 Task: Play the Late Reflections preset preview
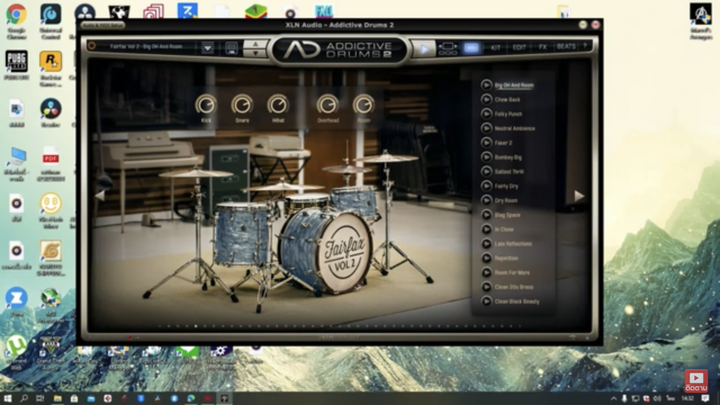pos(486,243)
